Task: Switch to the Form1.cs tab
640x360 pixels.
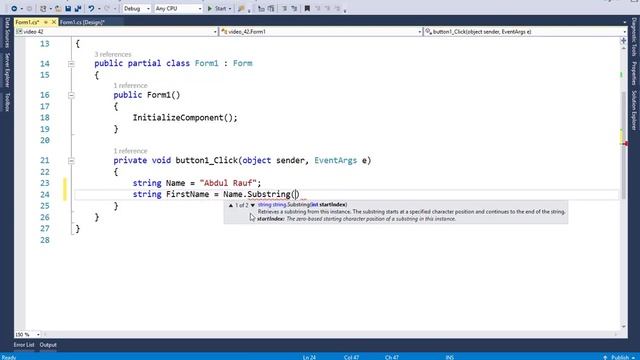Action: pyautogui.click(x=28, y=22)
